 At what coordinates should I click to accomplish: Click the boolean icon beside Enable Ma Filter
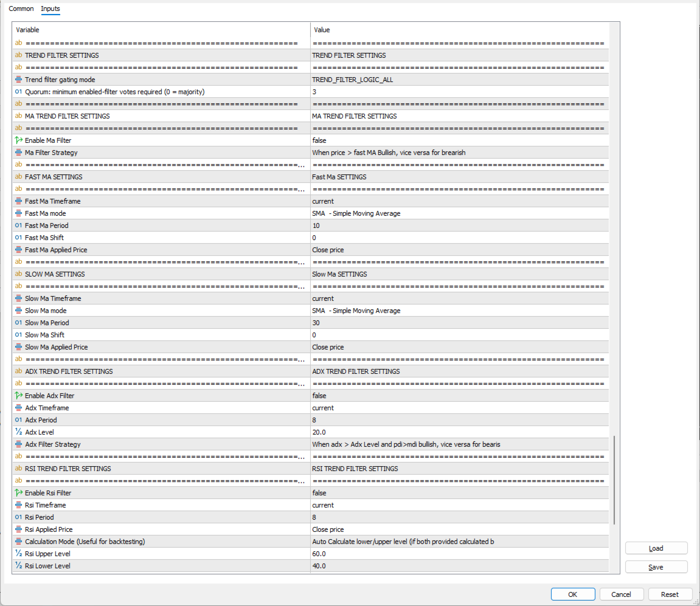pos(18,140)
